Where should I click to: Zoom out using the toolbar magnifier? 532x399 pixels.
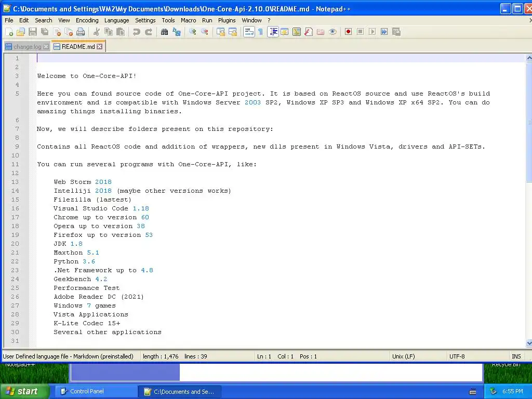tap(204, 32)
